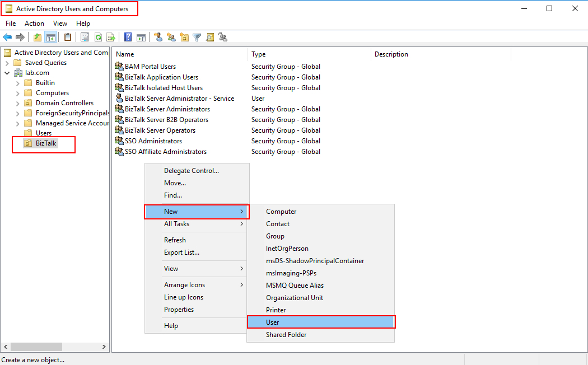Open the blue Help question mark icon
The height and width of the screenshot is (365, 588).
(128, 37)
